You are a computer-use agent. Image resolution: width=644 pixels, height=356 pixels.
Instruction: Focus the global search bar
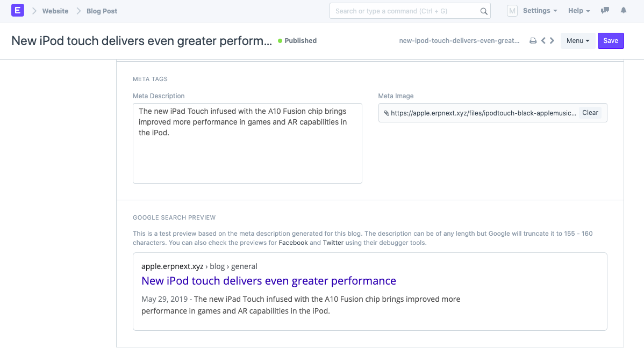tap(410, 10)
